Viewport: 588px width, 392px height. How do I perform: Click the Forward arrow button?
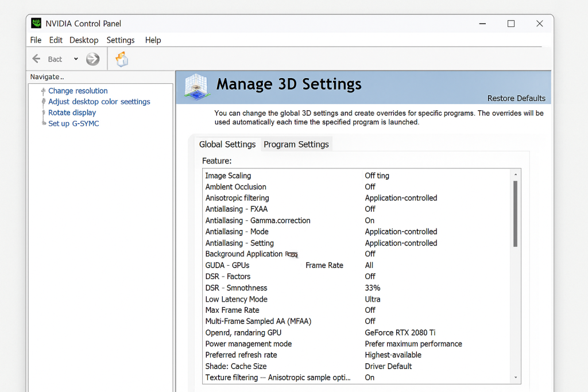coord(92,59)
